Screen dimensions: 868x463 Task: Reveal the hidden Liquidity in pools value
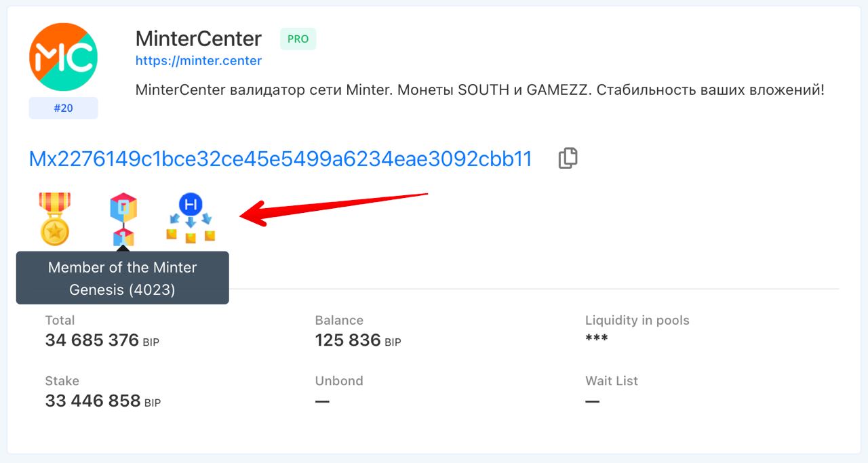pyautogui.click(x=597, y=339)
